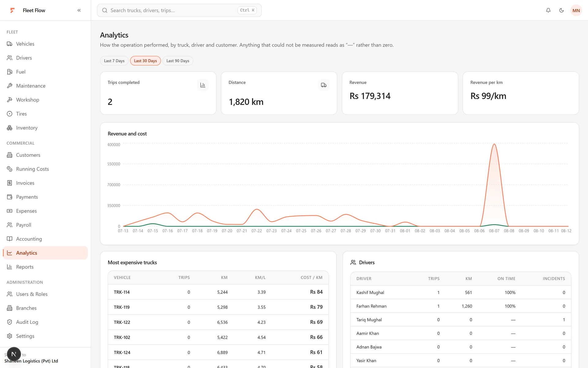588x368 pixels.
Task: Open the MN user avatar menu
Action: (x=576, y=10)
